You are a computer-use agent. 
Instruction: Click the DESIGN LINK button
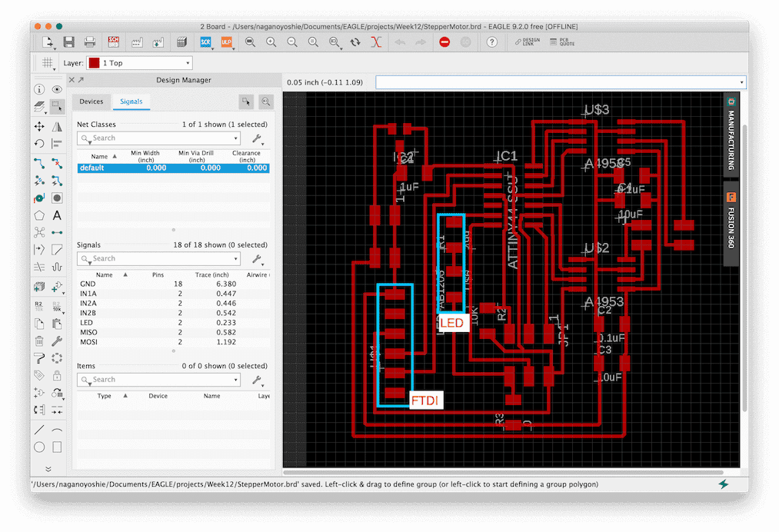click(x=528, y=42)
